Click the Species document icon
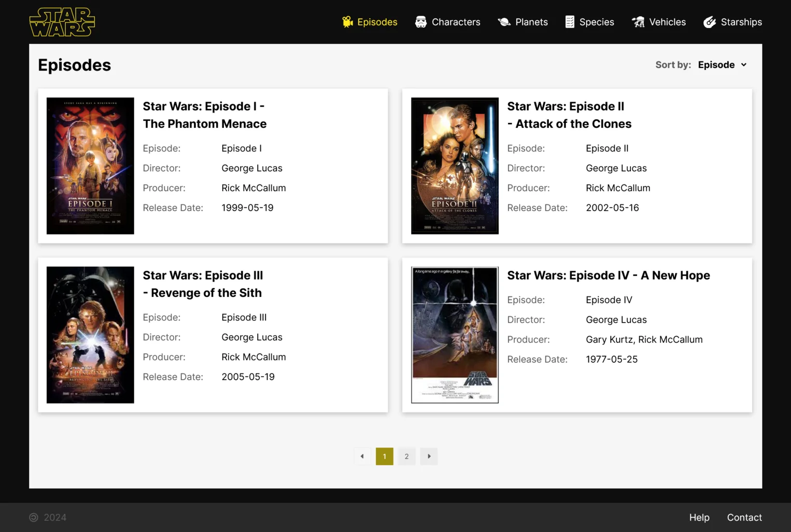 point(570,22)
